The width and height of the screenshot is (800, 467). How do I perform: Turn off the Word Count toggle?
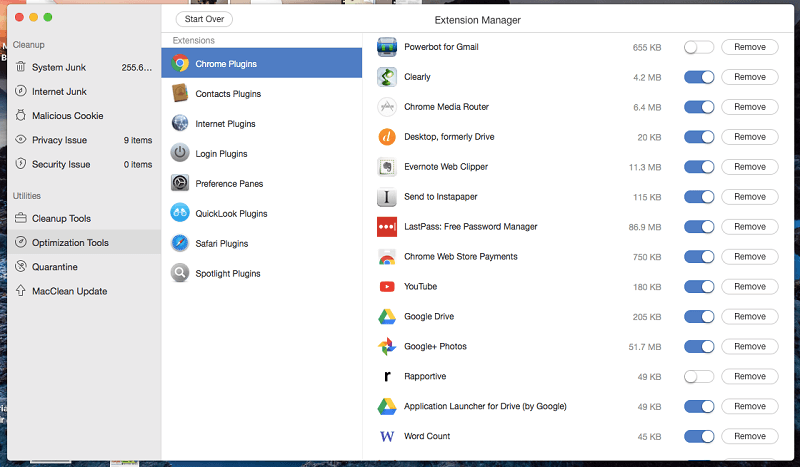point(698,436)
